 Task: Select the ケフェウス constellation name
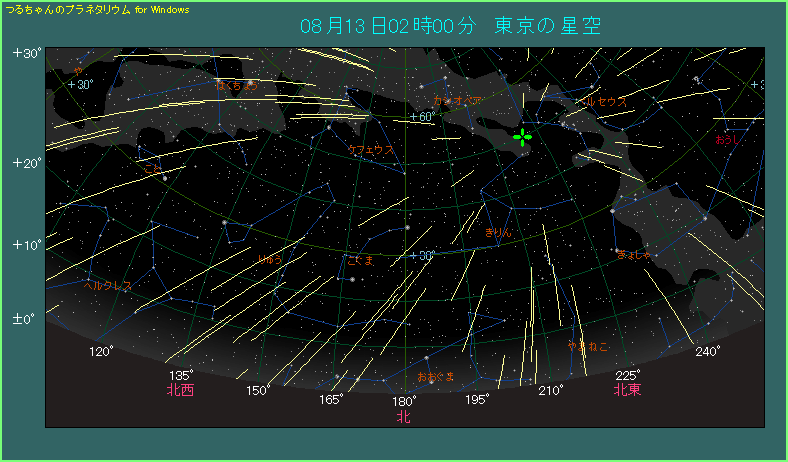(x=371, y=149)
